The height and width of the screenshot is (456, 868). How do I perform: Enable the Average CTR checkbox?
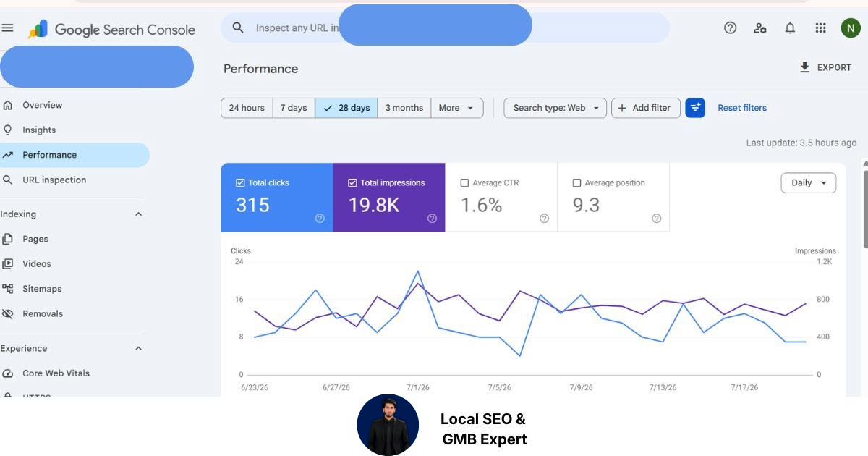click(464, 183)
